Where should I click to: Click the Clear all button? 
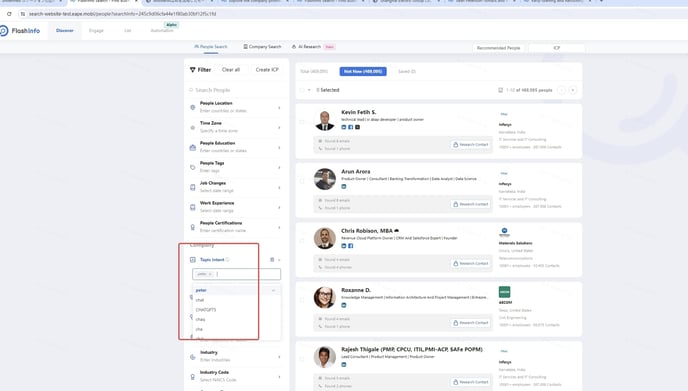(x=231, y=70)
